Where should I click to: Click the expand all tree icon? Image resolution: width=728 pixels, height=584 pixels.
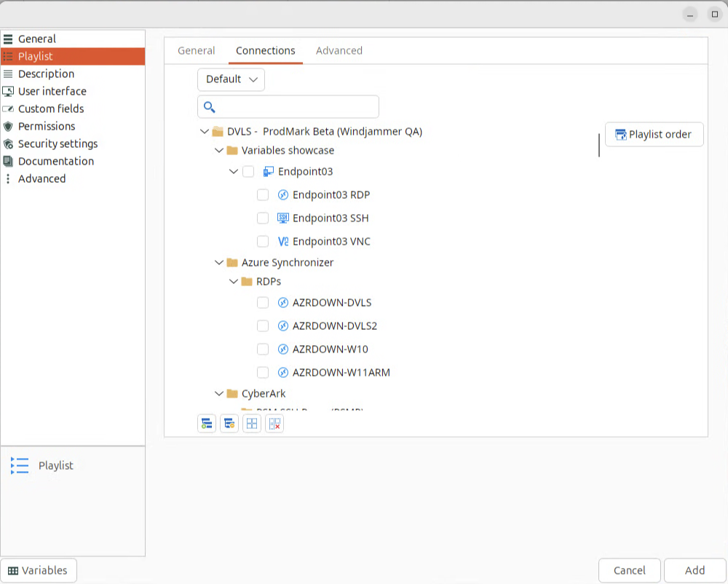(207, 424)
